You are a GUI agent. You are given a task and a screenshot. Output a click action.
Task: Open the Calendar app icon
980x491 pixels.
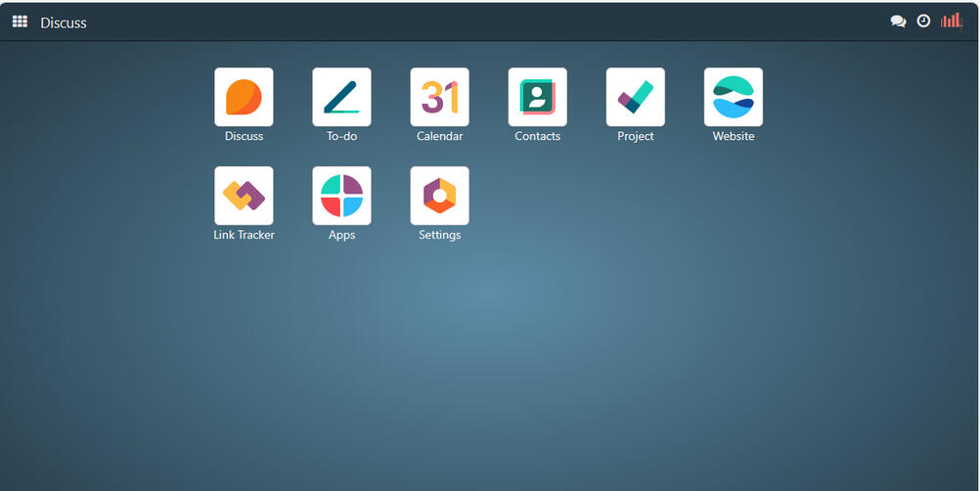pyautogui.click(x=439, y=97)
